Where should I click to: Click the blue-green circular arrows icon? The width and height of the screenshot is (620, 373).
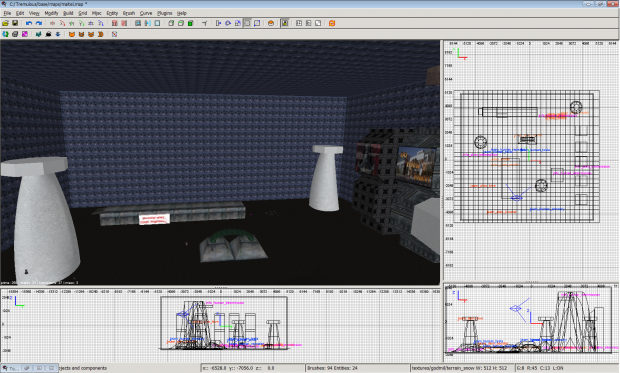click(x=6, y=34)
